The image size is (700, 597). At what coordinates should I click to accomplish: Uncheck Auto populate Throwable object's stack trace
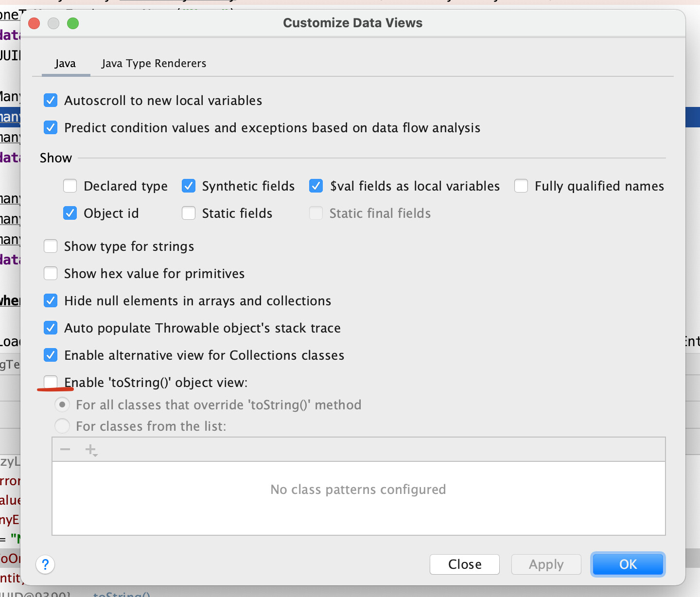click(x=51, y=328)
